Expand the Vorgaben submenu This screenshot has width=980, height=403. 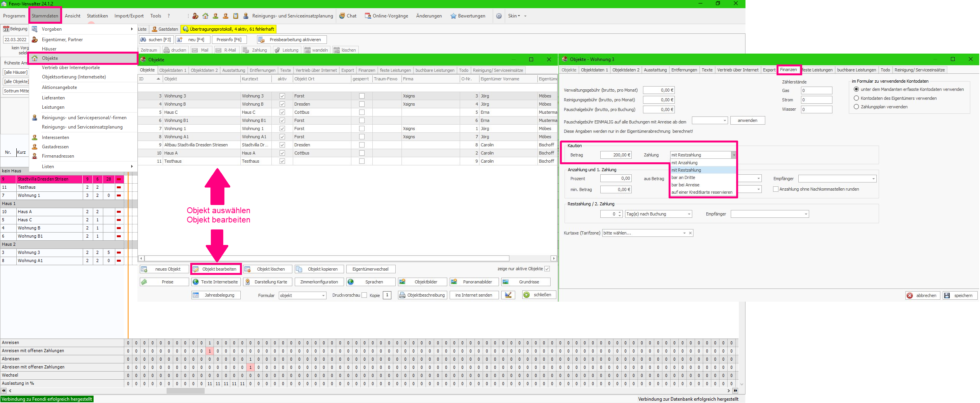coord(83,29)
